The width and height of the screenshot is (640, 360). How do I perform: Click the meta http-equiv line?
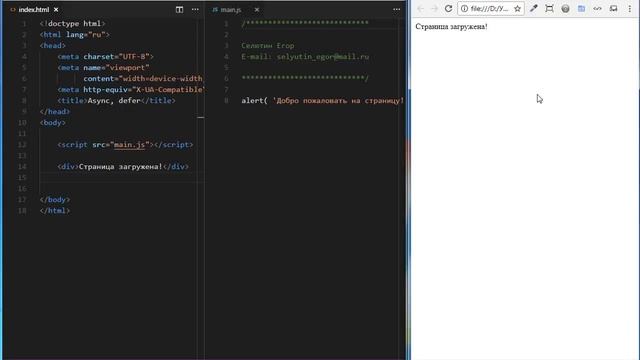click(x=131, y=90)
